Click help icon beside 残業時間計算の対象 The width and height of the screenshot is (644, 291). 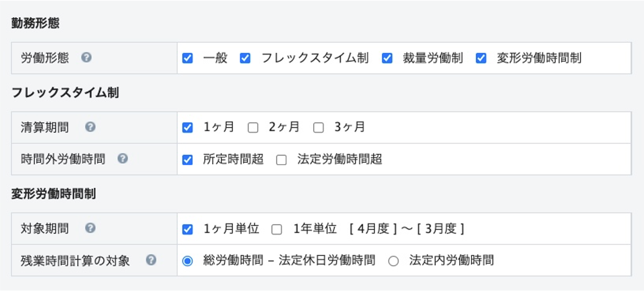[x=151, y=260]
